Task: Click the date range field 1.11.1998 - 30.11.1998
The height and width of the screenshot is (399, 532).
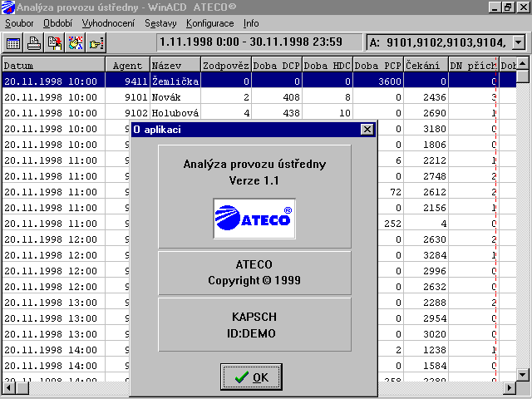Action: pyautogui.click(x=259, y=42)
